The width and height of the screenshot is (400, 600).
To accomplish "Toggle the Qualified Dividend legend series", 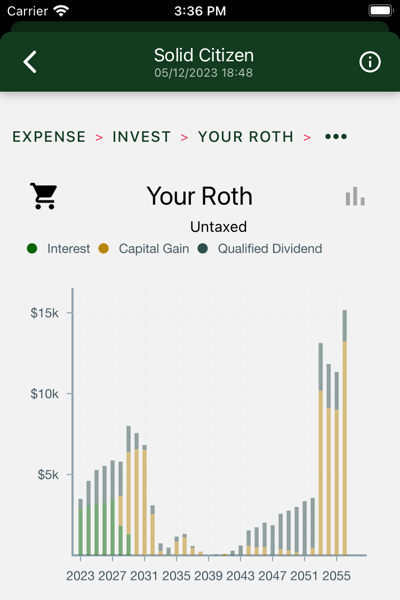I will tap(260, 249).
